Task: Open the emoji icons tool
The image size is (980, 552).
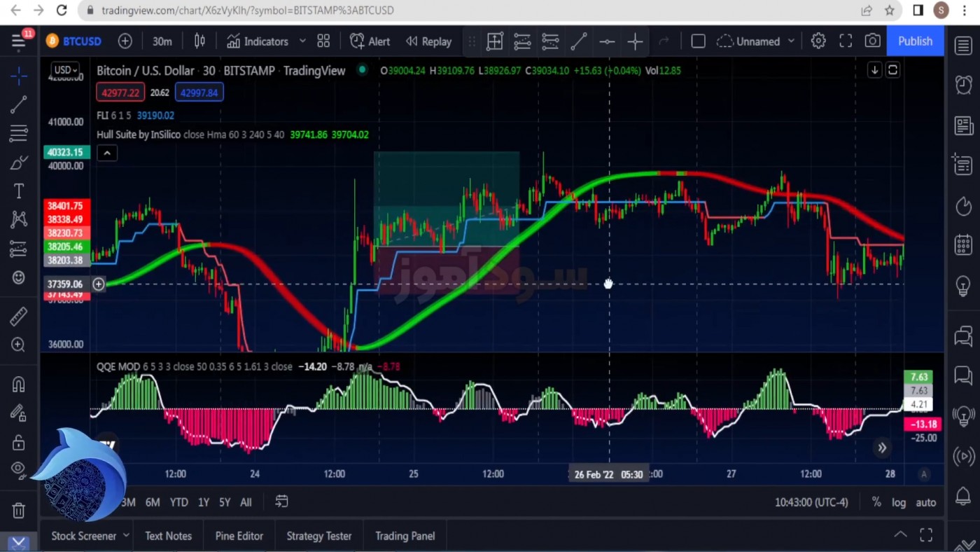Action: tap(19, 277)
